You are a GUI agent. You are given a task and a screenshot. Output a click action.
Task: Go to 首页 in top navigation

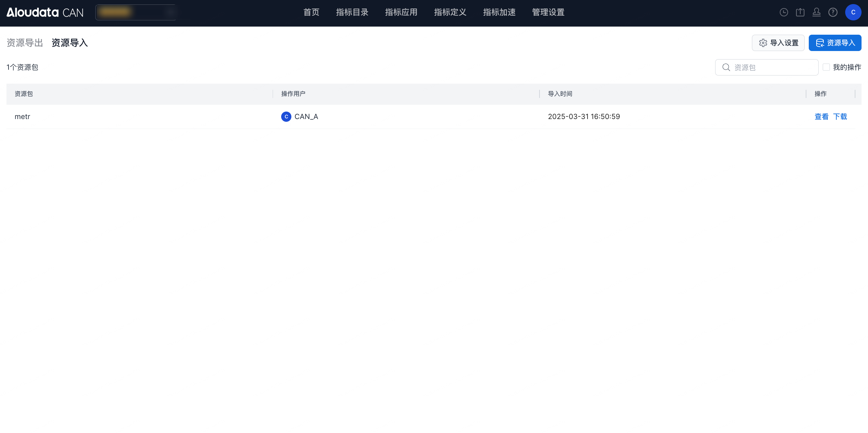[x=311, y=13]
